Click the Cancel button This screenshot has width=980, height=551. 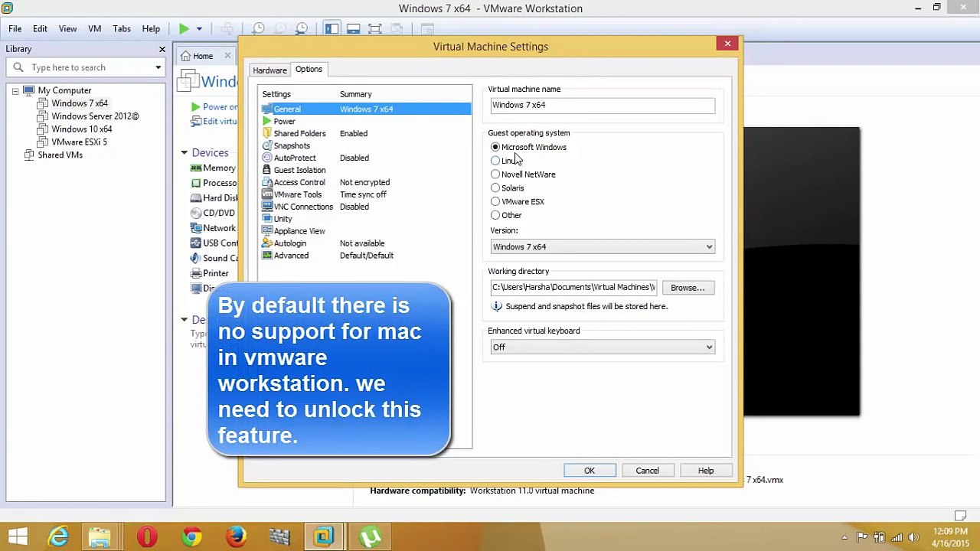(x=647, y=471)
